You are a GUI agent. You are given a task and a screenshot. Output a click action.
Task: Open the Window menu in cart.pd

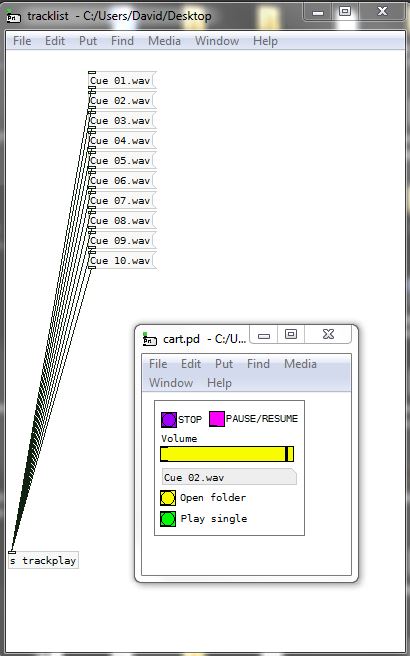coord(171,383)
